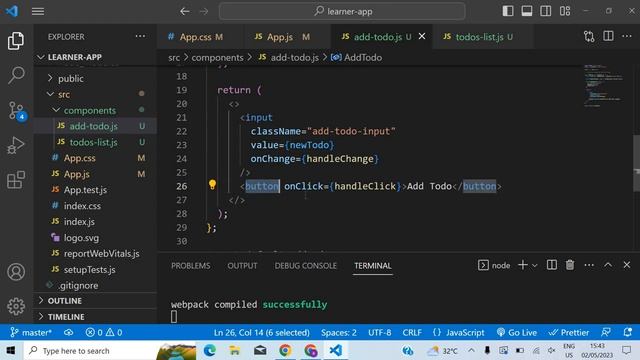Open Windows Start menu
Image resolution: width=640 pixels, height=360 pixels.
[11, 351]
